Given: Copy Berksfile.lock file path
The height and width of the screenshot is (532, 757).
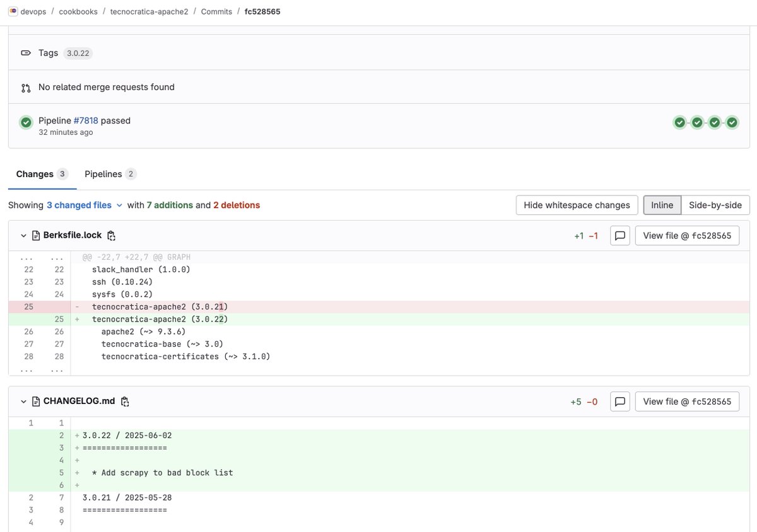Looking at the screenshot, I should (111, 236).
